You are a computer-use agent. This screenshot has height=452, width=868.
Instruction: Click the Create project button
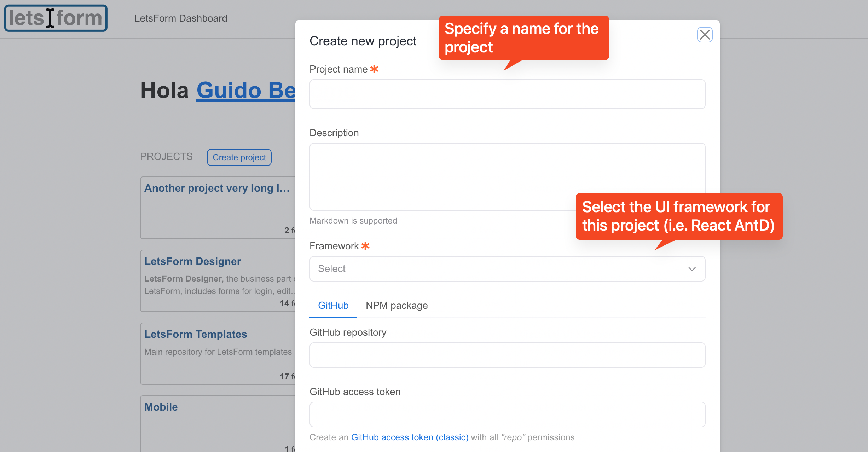(239, 157)
